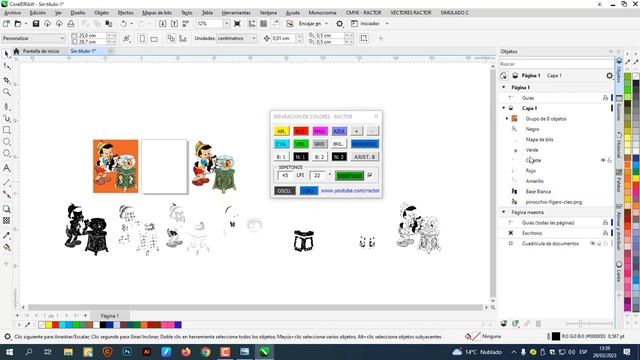
Task: Select the Interactive Fill tool
Action: (x=7, y=247)
